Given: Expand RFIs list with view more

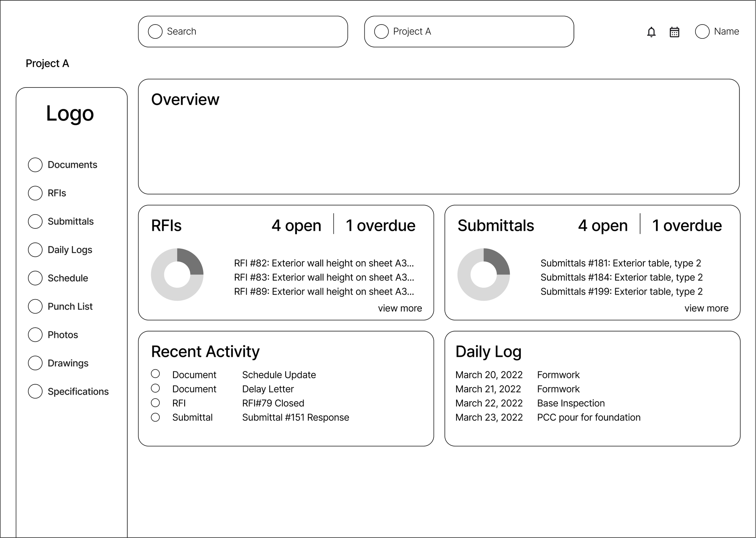Looking at the screenshot, I should pos(400,308).
